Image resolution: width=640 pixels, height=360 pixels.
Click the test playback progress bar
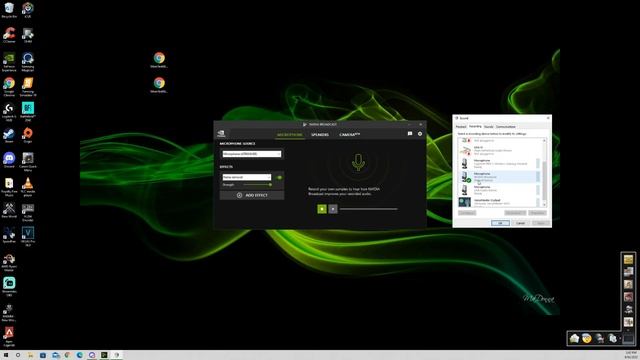coord(369,209)
